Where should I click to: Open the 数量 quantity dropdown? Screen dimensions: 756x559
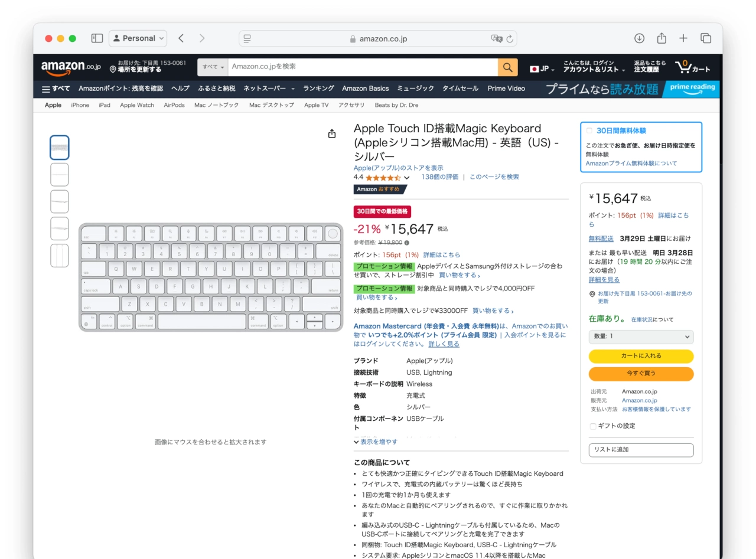coord(641,336)
